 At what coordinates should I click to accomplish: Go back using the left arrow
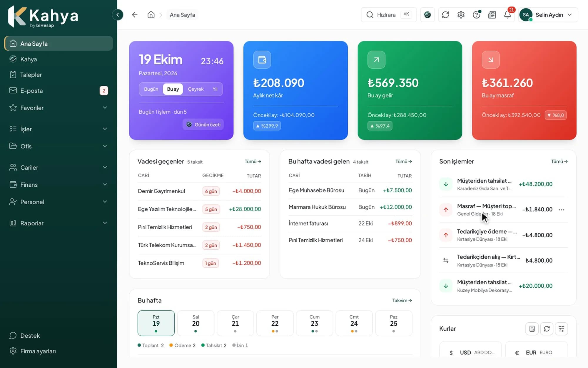135,15
